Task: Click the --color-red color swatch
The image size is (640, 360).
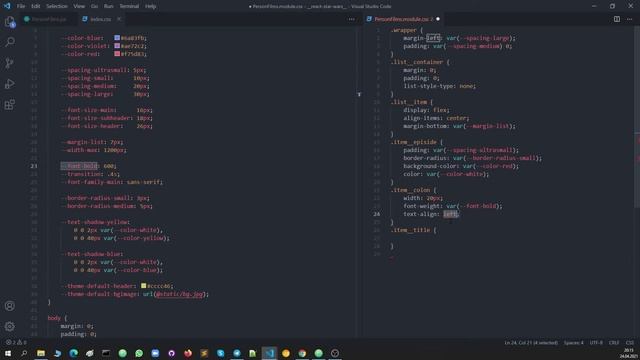Action: tap(117, 54)
